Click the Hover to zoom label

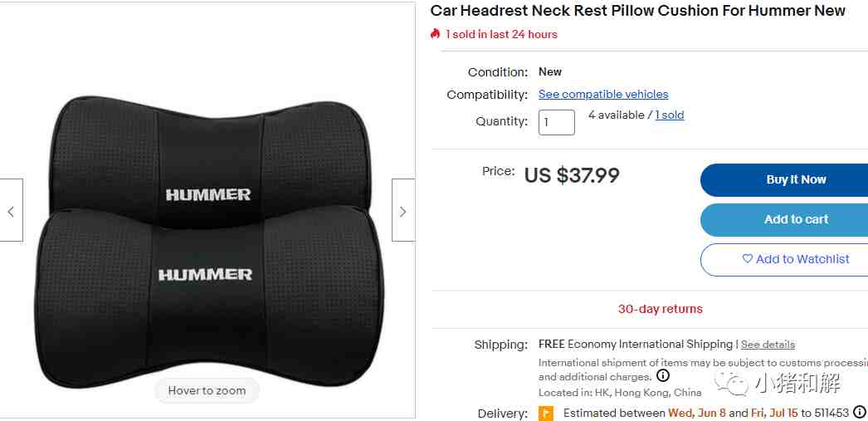pos(207,390)
